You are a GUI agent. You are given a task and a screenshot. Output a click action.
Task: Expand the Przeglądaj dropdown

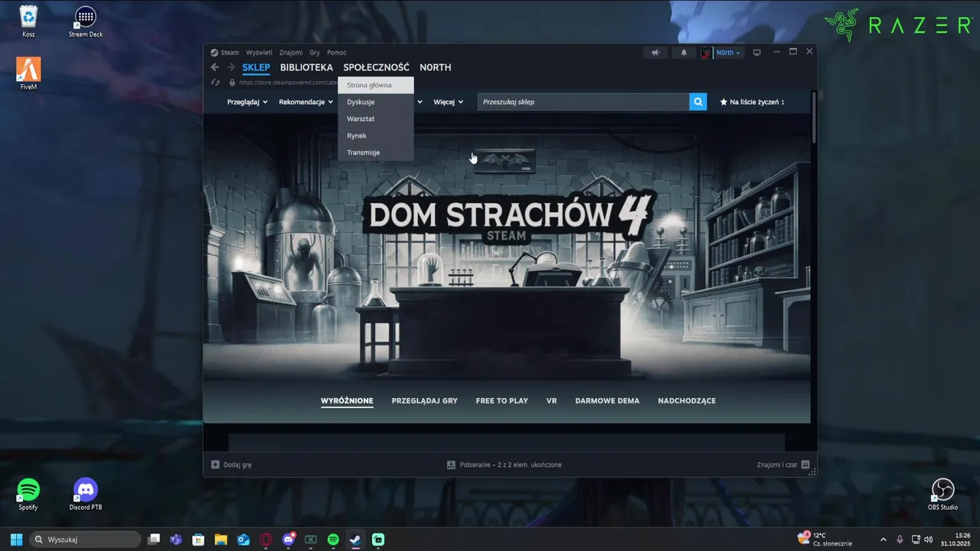click(x=247, y=102)
